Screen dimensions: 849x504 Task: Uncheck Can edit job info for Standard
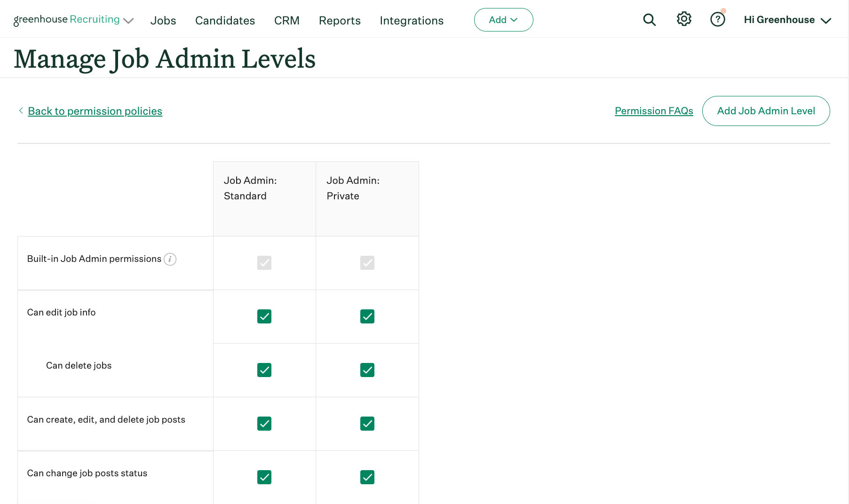pyautogui.click(x=264, y=316)
